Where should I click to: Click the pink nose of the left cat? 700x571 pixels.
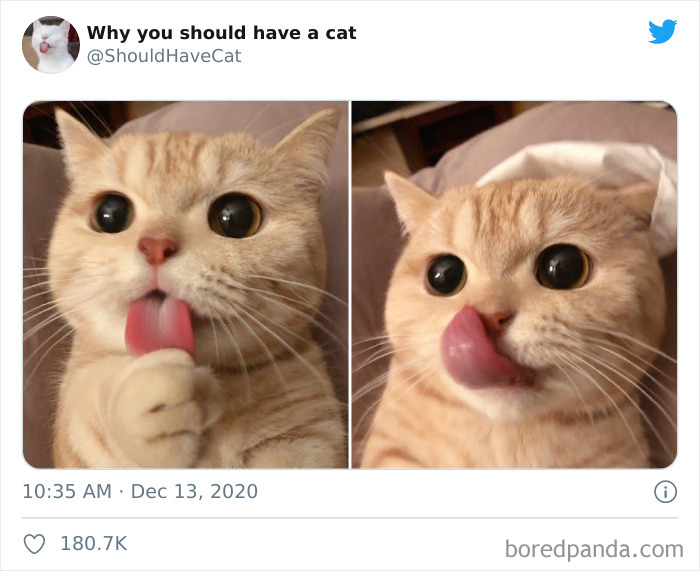point(157,250)
